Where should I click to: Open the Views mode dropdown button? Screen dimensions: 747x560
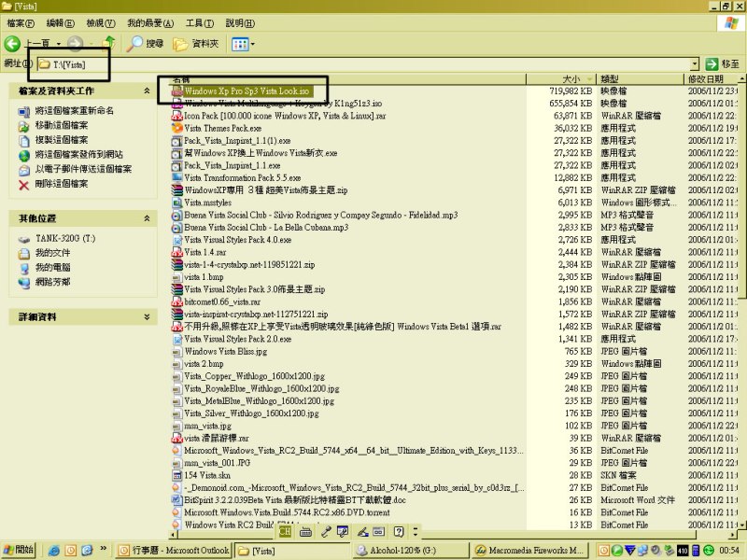point(243,44)
